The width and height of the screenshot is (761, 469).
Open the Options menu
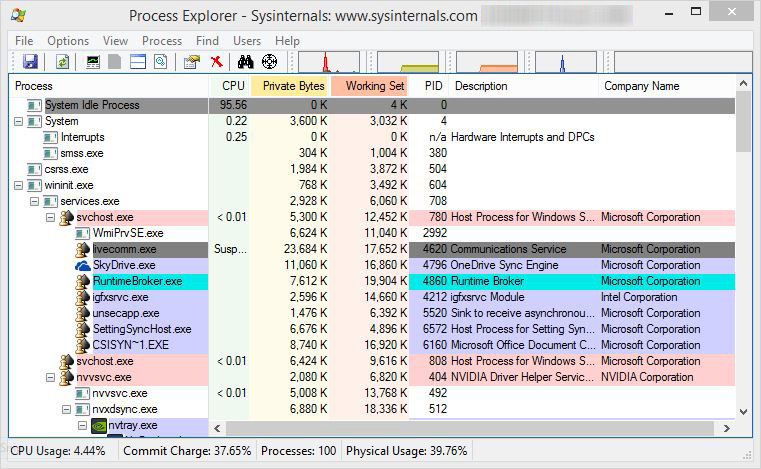click(x=68, y=41)
